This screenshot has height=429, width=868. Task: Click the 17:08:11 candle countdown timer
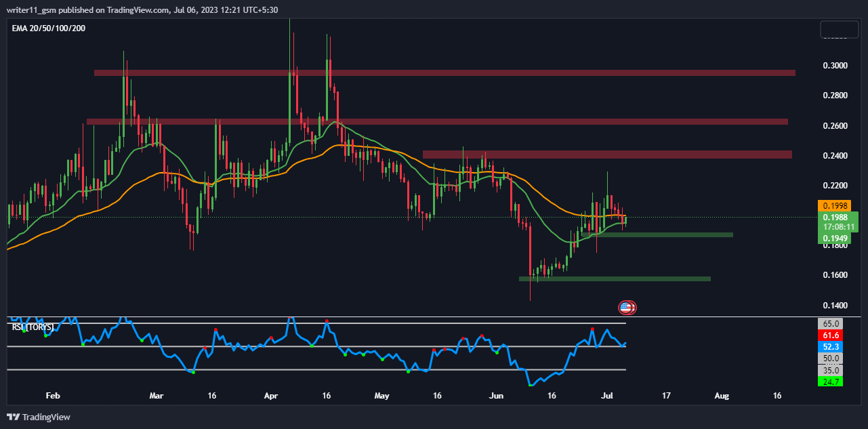point(838,227)
